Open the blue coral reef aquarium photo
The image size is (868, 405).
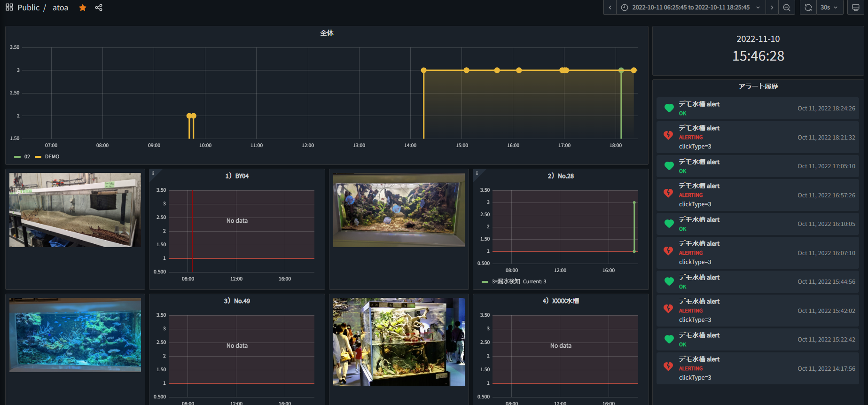click(x=75, y=335)
